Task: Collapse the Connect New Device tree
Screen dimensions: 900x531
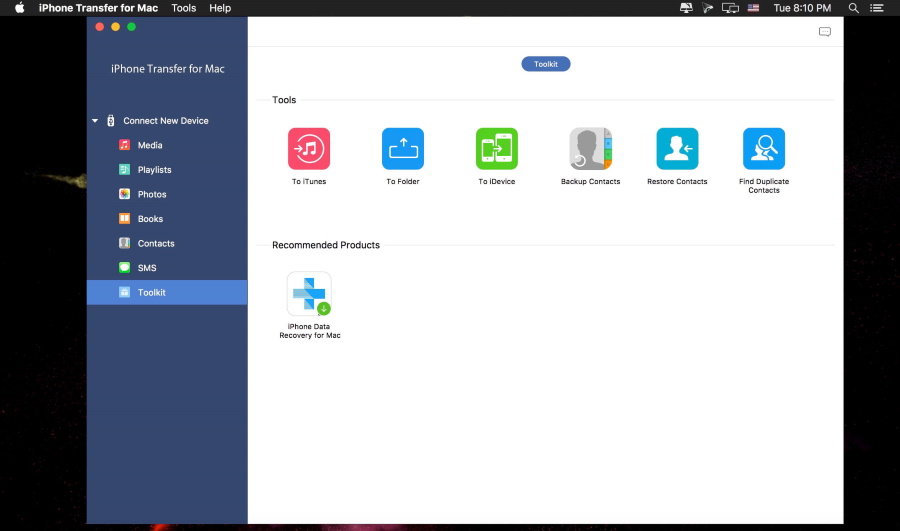Action: pyautogui.click(x=95, y=121)
